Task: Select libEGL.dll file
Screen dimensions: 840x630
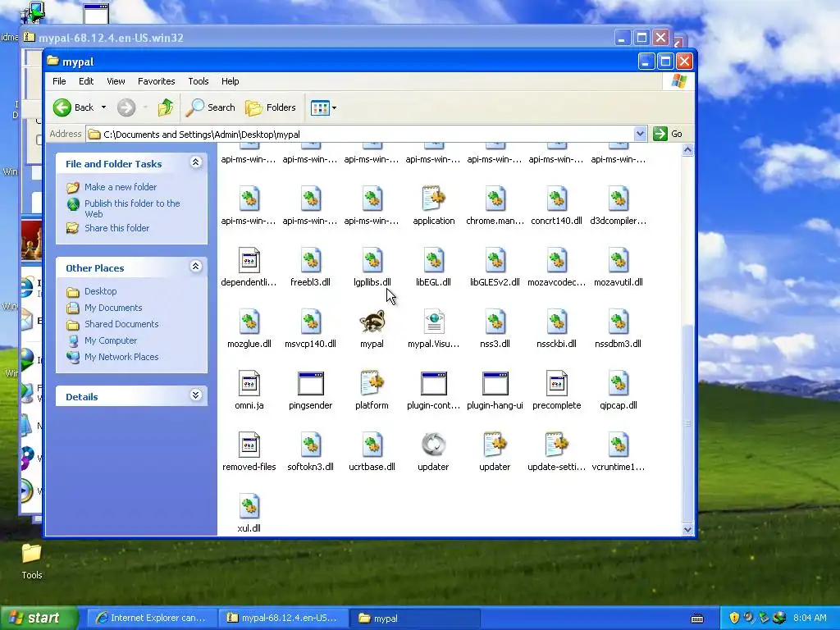Action: tap(433, 260)
